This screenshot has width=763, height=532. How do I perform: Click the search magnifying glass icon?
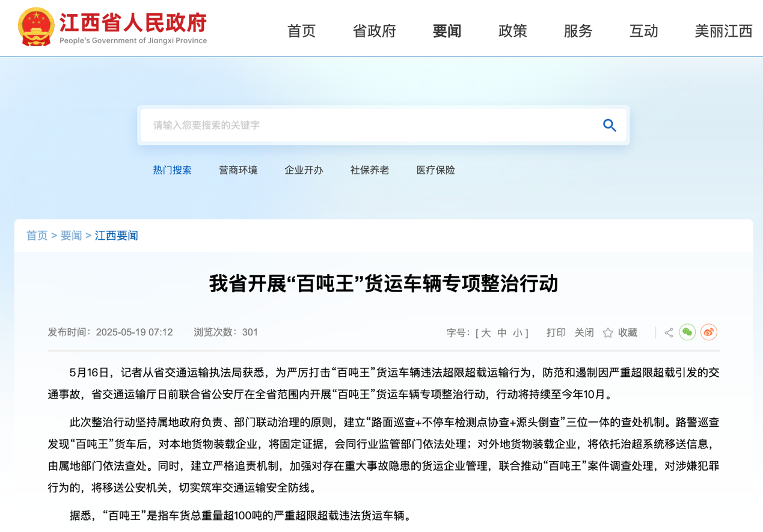pyautogui.click(x=609, y=125)
